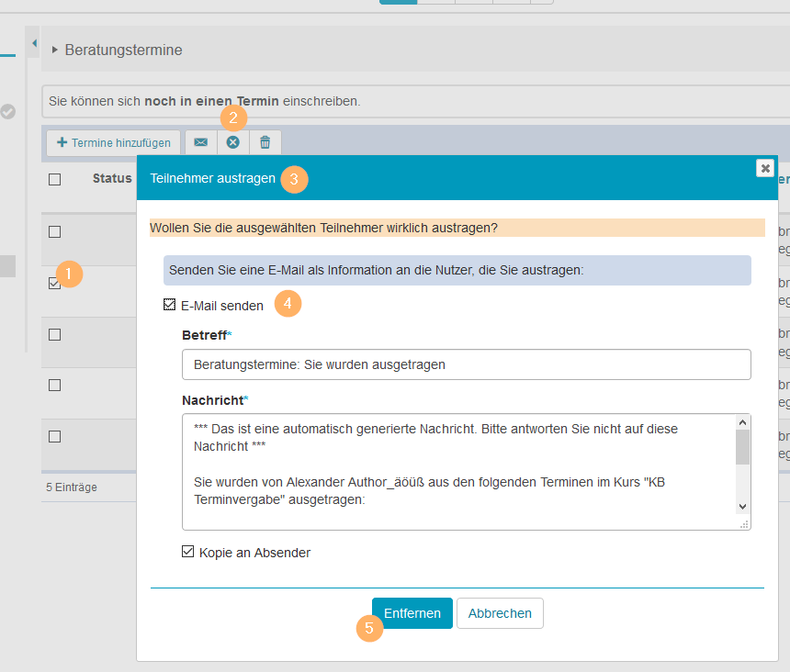This screenshot has height=672, width=790.
Task: Click the collapse arrow beside Beratungstermine header
Action: tap(55, 50)
